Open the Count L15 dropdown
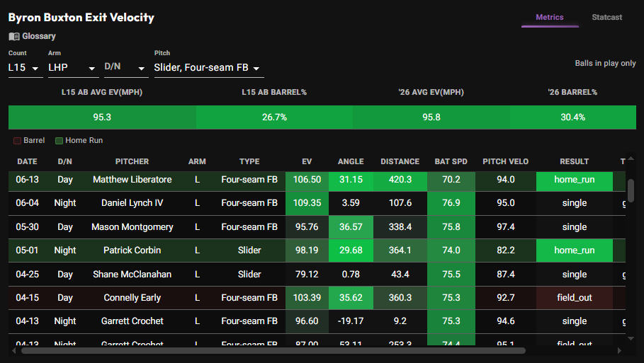Viewport: 644px width, 363px height. tap(26, 68)
